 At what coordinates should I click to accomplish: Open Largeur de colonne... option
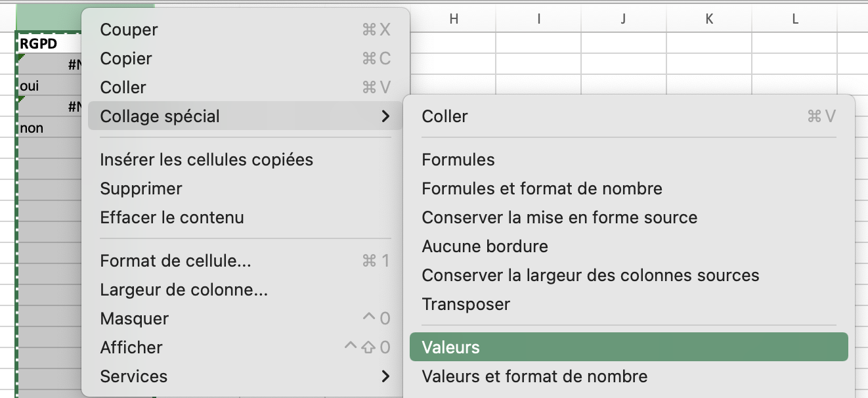[184, 290]
